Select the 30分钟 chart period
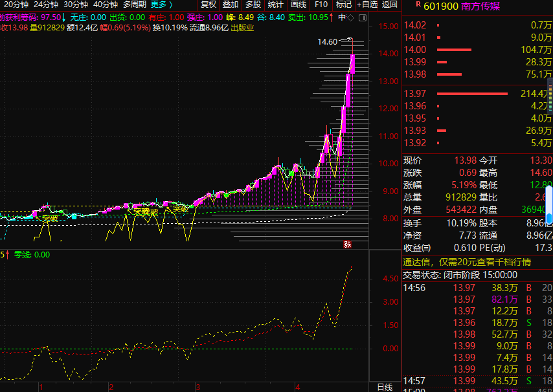 76,5
